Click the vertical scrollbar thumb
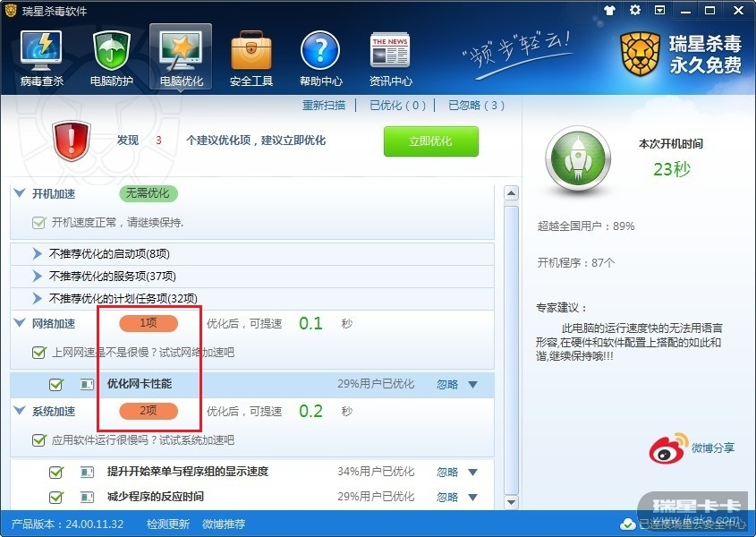Screen dimensions: 756x537 click(x=511, y=349)
